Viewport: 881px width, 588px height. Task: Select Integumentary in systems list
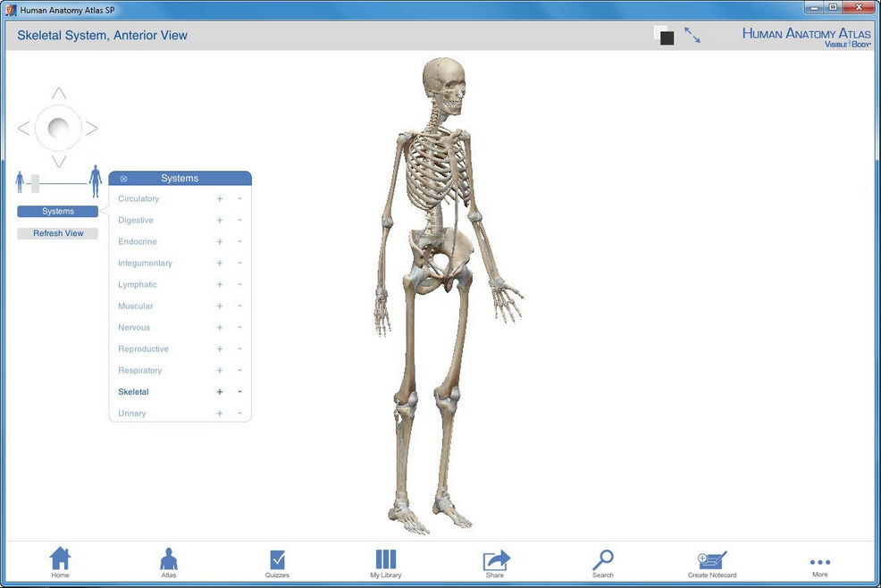[145, 263]
